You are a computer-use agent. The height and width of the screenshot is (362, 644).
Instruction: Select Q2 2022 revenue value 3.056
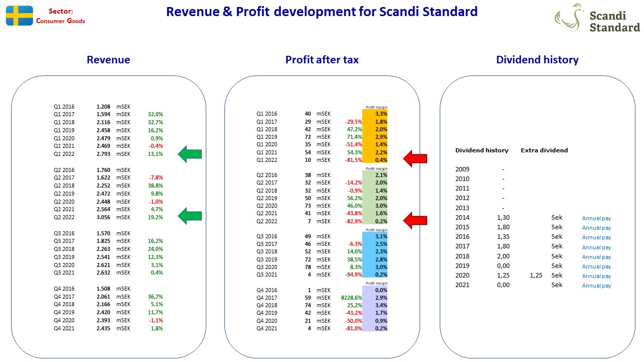point(103,217)
